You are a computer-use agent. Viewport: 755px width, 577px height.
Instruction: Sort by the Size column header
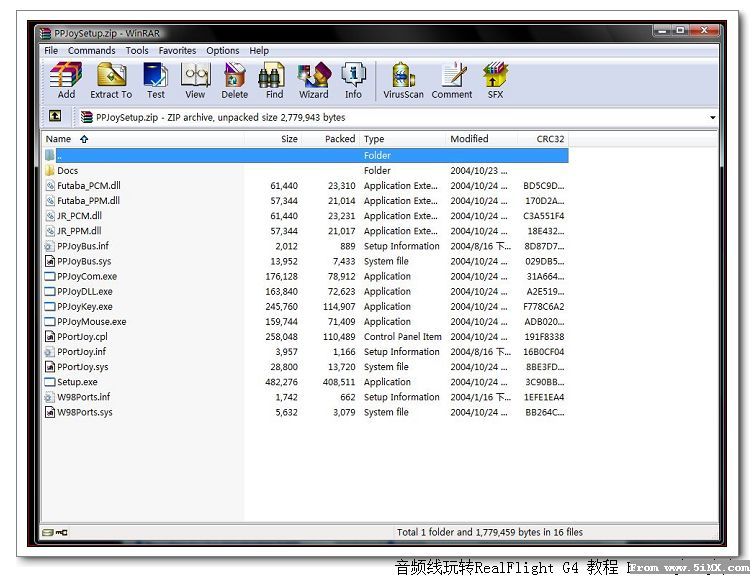[x=273, y=139]
